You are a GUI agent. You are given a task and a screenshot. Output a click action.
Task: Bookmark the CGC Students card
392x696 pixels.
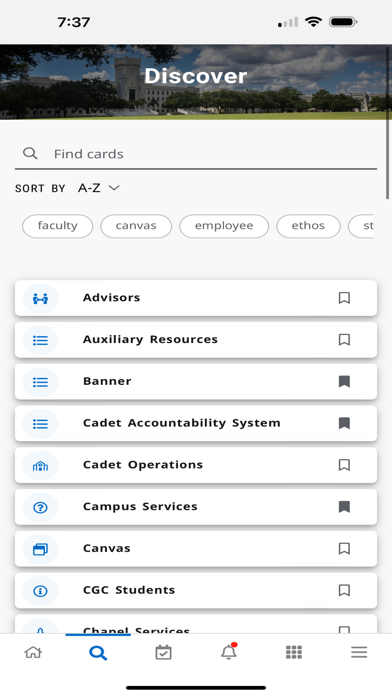tap(344, 590)
